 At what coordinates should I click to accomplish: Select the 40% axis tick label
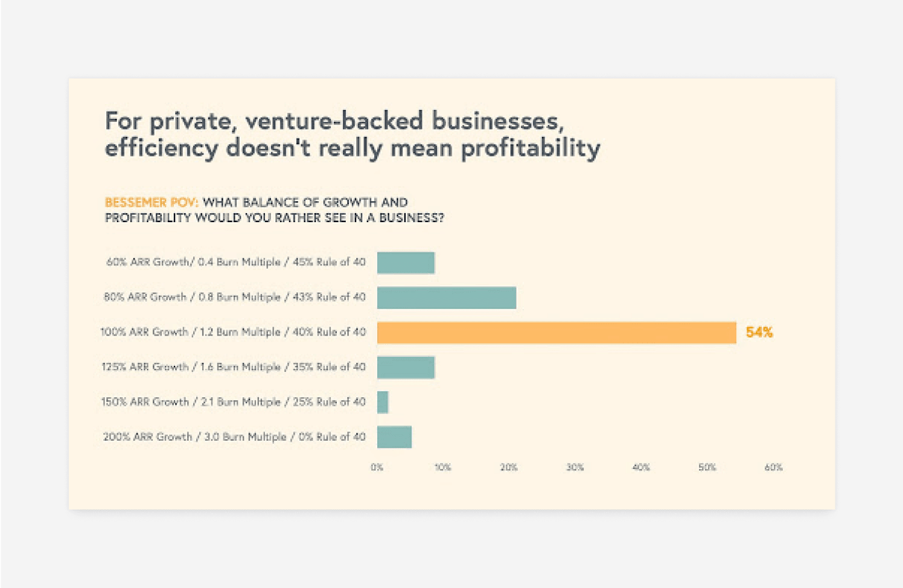[x=641, y=467]
